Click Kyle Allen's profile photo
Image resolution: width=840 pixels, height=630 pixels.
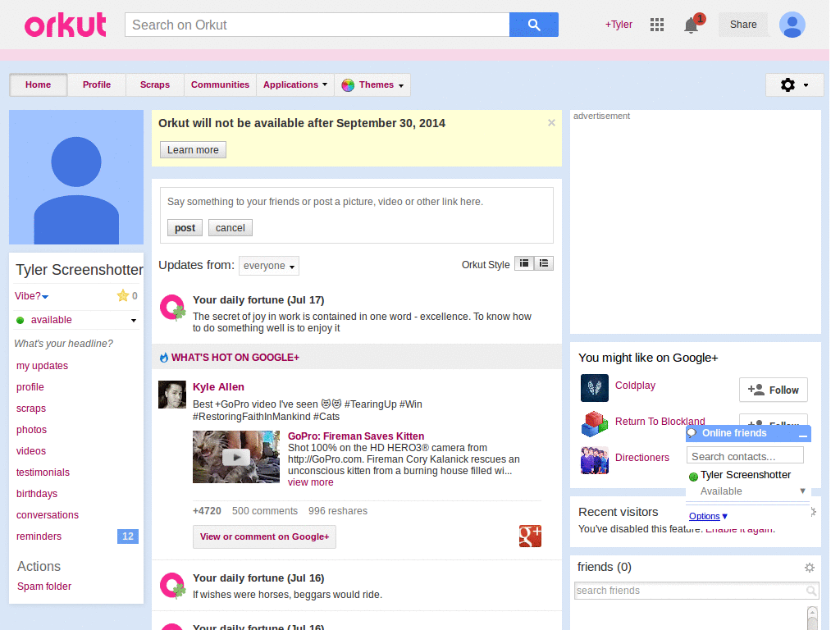(x=172, y=395)
